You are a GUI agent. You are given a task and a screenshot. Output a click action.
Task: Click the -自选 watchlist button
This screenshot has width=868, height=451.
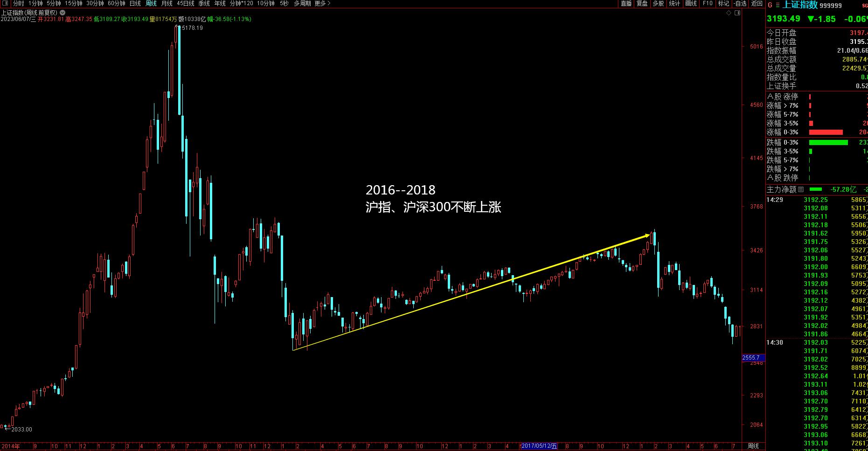pyautogui.click(x=740, y=3)
